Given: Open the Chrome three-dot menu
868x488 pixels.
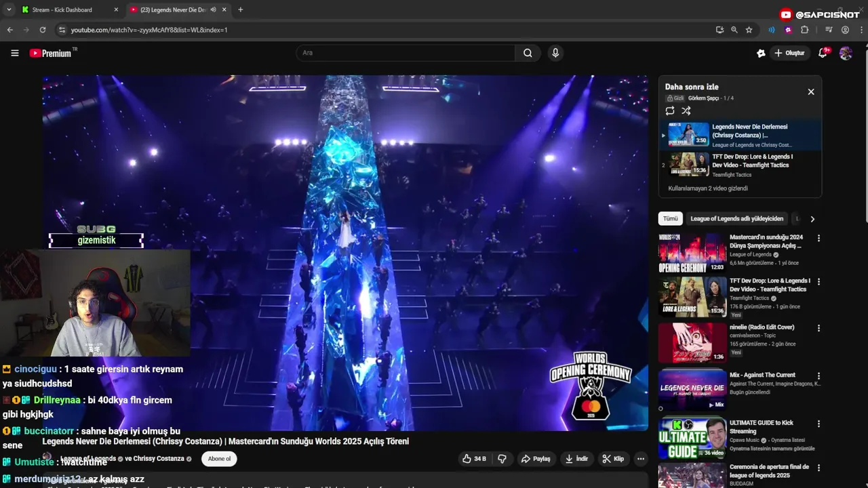Looking at the screenshot, I should 861,30.
